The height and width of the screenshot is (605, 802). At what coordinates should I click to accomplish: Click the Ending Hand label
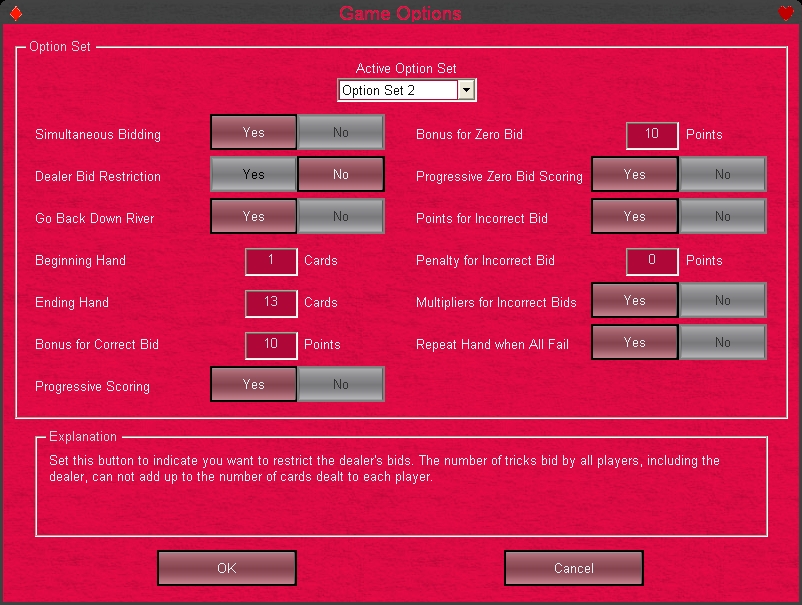coord(72,302)
